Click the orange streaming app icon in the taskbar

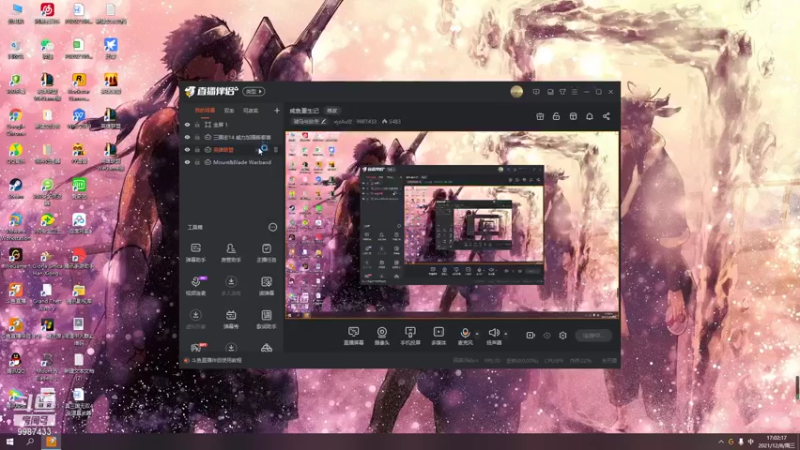[51, 442]
